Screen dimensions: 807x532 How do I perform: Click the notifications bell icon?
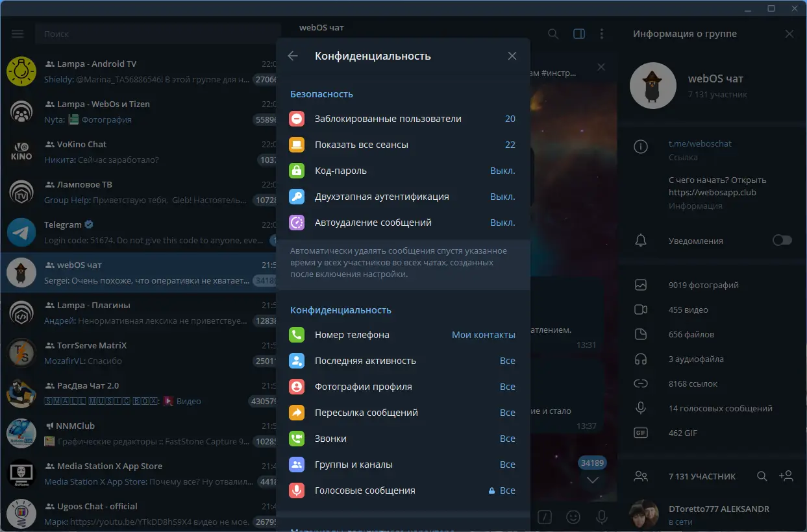coord(641,241)
